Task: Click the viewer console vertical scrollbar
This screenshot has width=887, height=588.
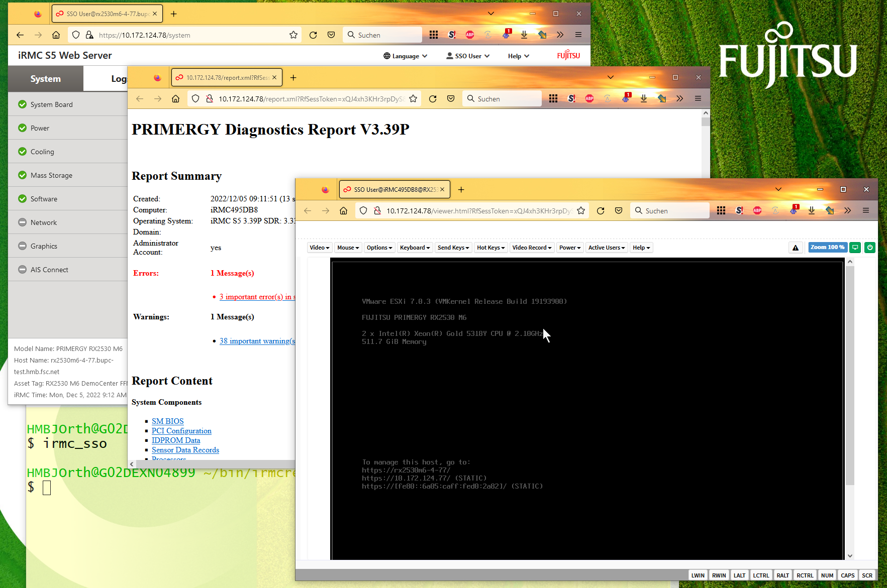Action: [x=850, y=377]
